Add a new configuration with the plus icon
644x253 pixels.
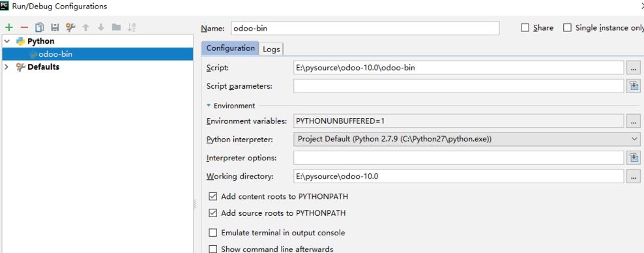click(9, 27)
